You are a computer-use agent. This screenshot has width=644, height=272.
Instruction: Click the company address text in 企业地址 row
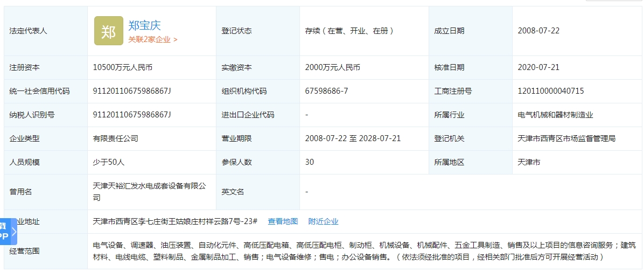(x=175, y=221)
